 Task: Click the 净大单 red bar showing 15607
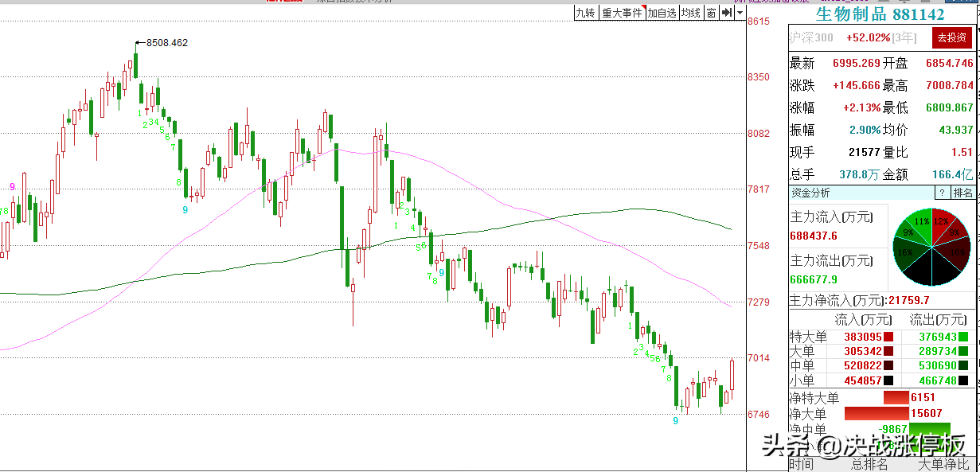tap(876, 413)
